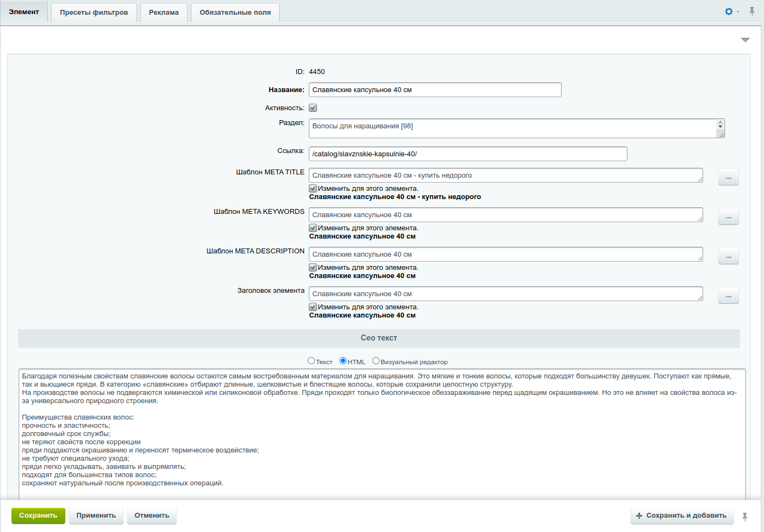This screenshot has height=532, width=764.
Task: Uncheck 'Изменить для этого элемента' under META KEYWORDS
Action: tap(313, 228)
